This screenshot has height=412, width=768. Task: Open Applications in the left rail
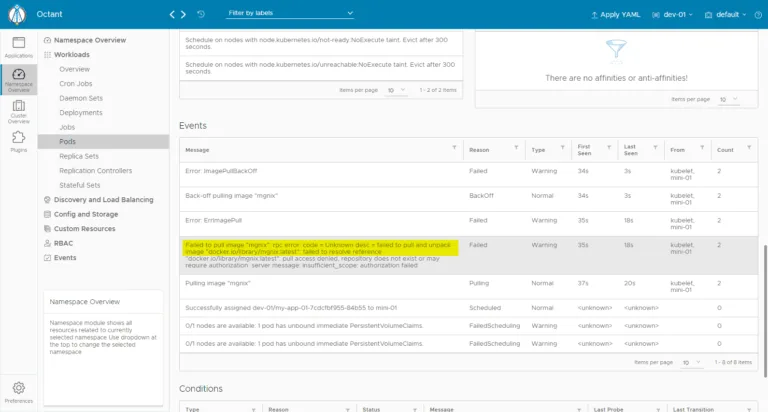tap(19, 47)
